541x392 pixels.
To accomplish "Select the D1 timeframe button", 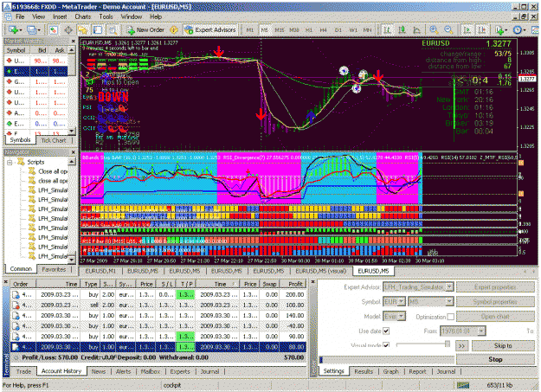I will (338, 30).
